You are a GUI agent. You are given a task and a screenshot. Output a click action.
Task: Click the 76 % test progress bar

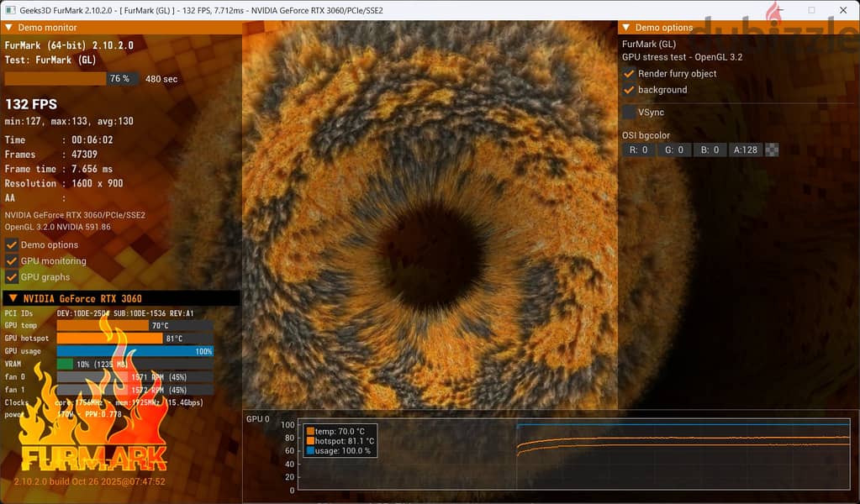click(71, 79)
